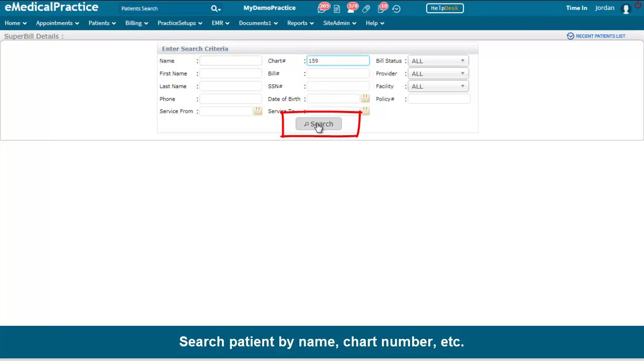
Task: Open the Documents1 menu
Action: (258, 23)
